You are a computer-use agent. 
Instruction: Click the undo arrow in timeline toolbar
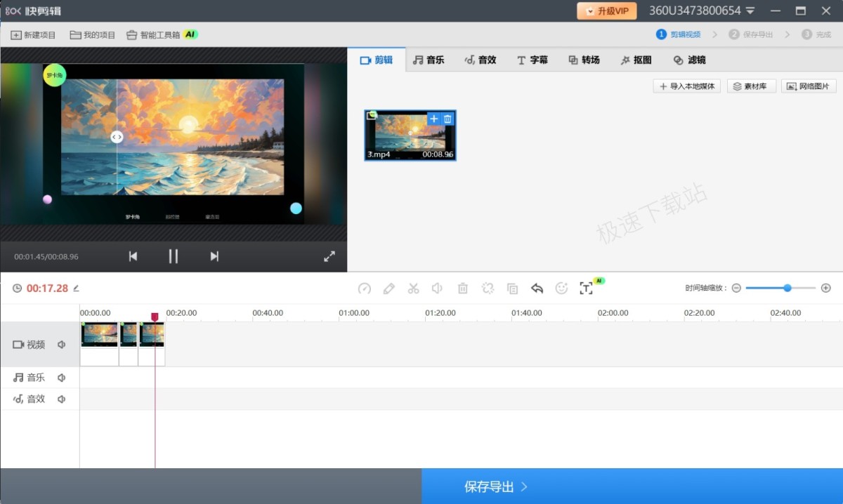coord(537,289)
